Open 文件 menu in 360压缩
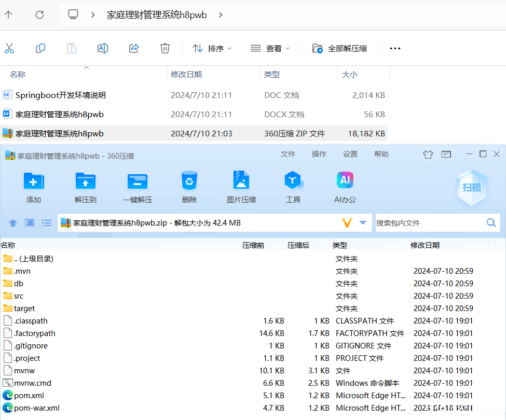The width and height of the screenshot is (506, 420). [x=288, y=154]
